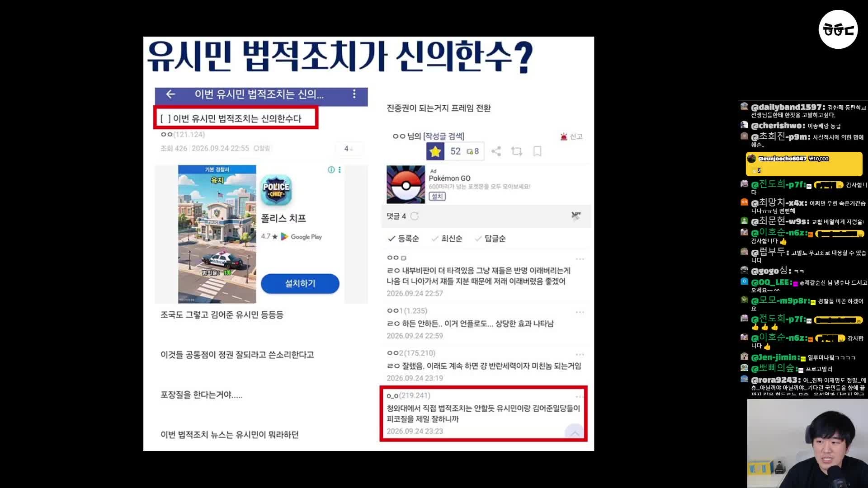Click the Pokémon GO ad thumbnail
Viewport: 868px width, 488px height.
point(406,184)
